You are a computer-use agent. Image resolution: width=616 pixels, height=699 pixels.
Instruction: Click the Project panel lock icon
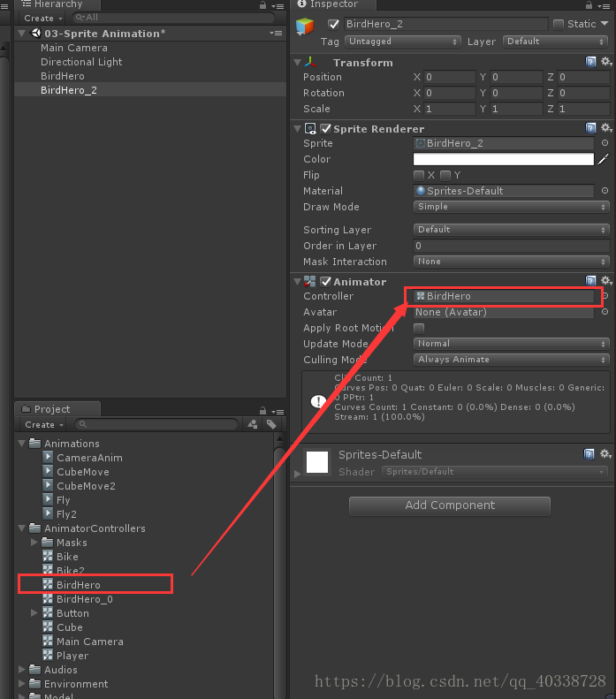click(x=263, y=410)
